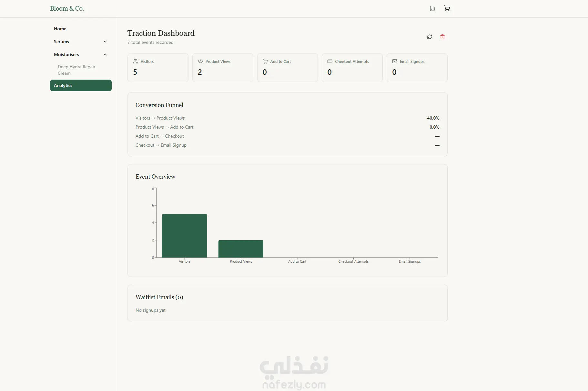Click the Moisturisers sidebar label

(x=66, y=54)
